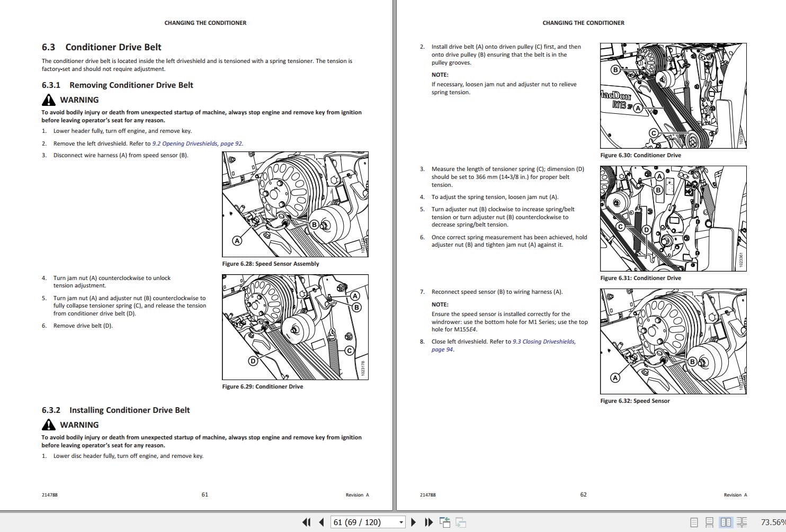Click 'Lower header fully, turn off engine' step
786x532 pixels.
(x=122, y=131)
